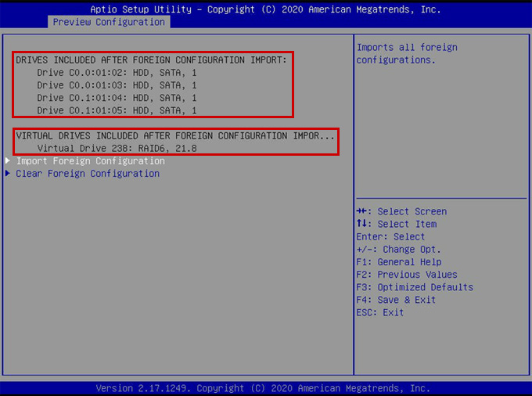Click F4: Save & Exit
532x396 pixels.
coord(395,300)
